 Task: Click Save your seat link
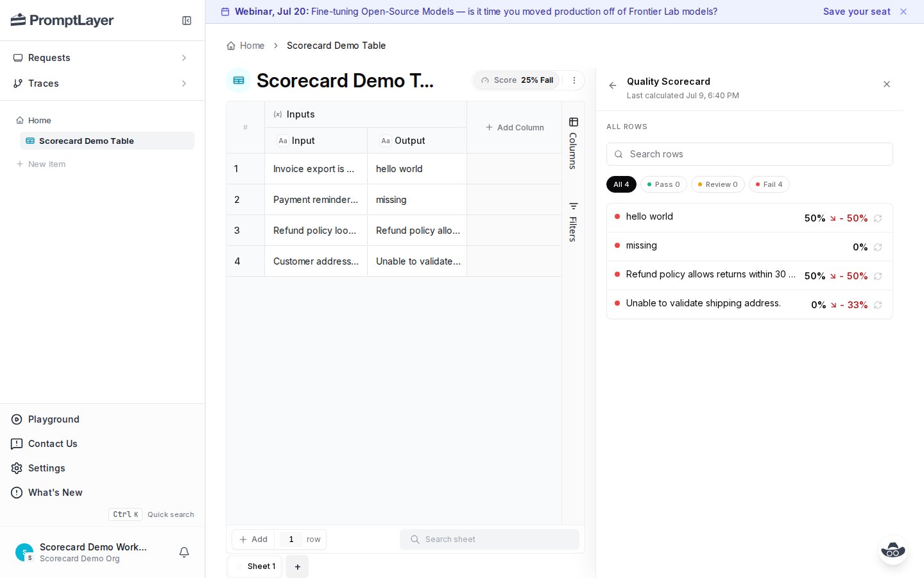point(857,12)
